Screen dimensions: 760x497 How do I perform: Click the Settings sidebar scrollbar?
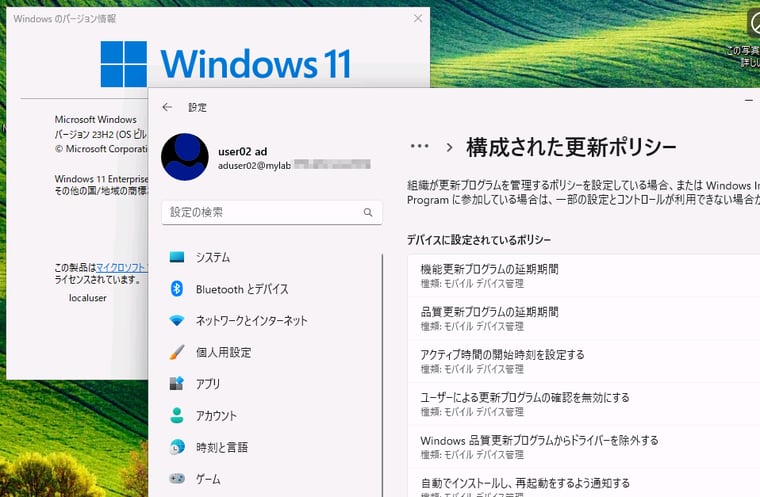click(382, 373)
